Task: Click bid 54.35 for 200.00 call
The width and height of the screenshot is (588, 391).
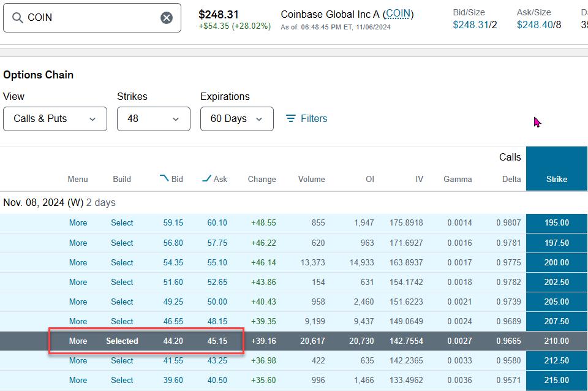Action: (173, 263)
